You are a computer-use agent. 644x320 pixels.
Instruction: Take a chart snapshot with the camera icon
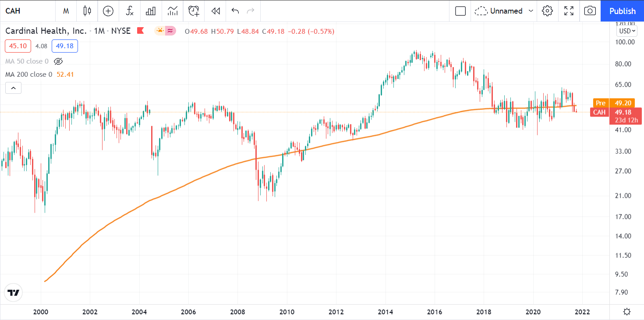coord(590,11)
